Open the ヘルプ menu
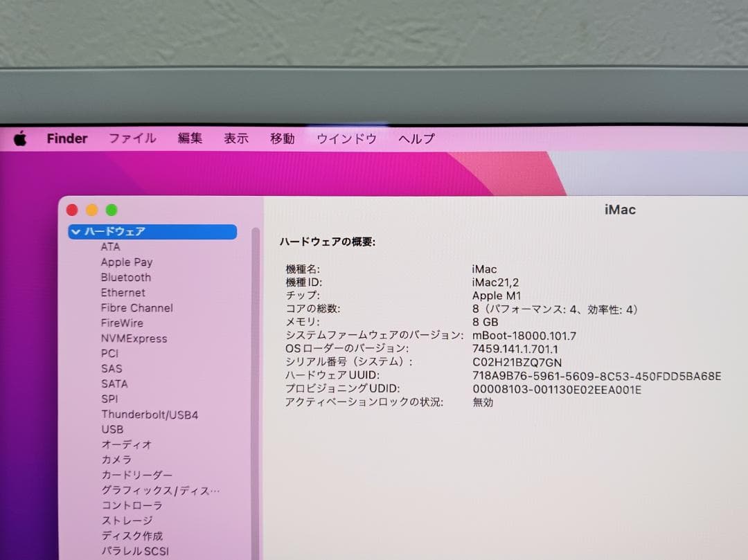This screenshot has height=560, width=748. pyautogui.click(x=416, y=138)
